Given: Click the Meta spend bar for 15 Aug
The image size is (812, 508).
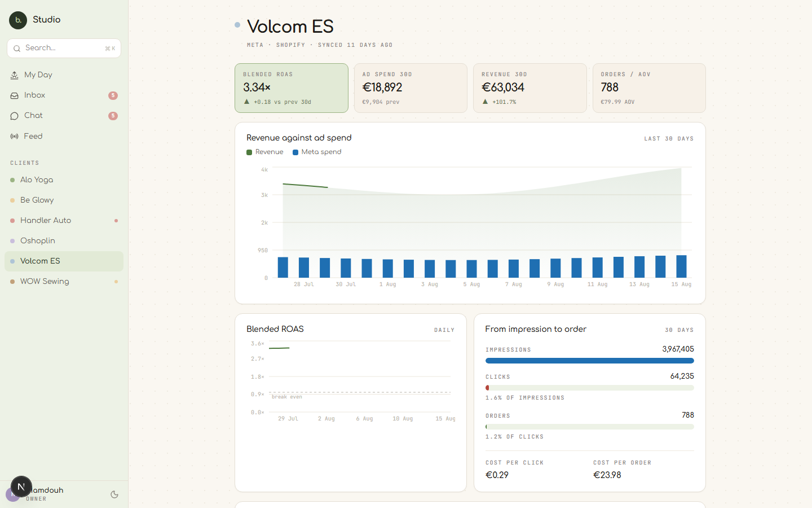Looking at the screenshot, I should coord(681,266).
